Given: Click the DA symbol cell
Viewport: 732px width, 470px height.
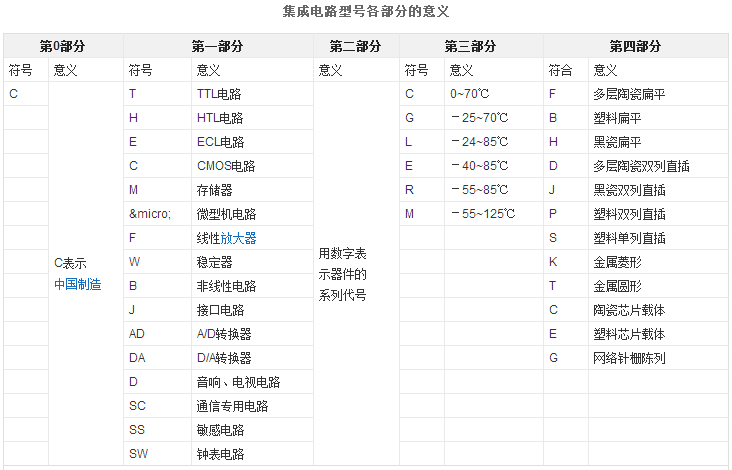Looking at the screenshot, I should tap(157, 358).
